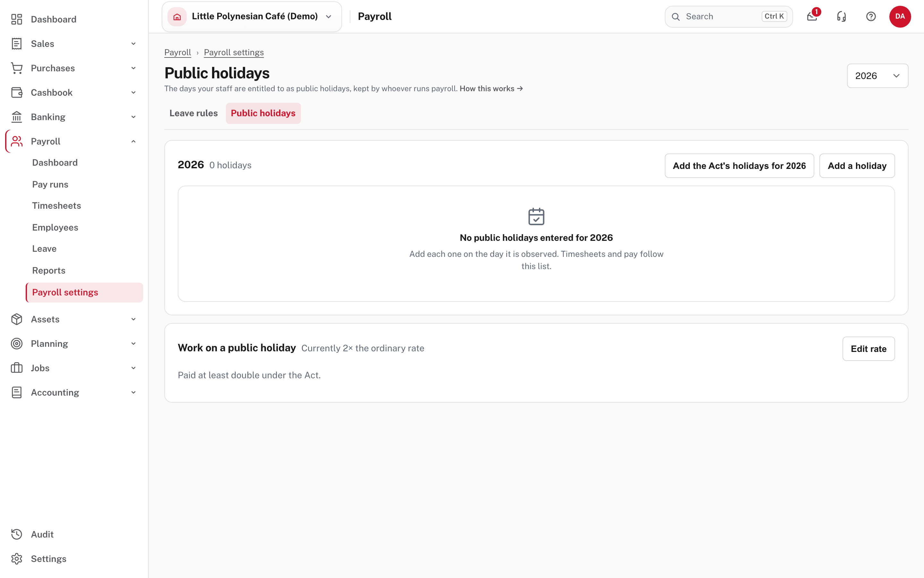Click Add the Act's holidays for 2026
The height and width of the screenshot is (578, 924).
739,165
